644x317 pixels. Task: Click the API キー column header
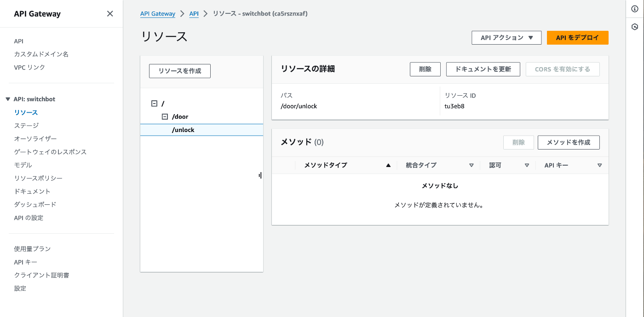557,165
